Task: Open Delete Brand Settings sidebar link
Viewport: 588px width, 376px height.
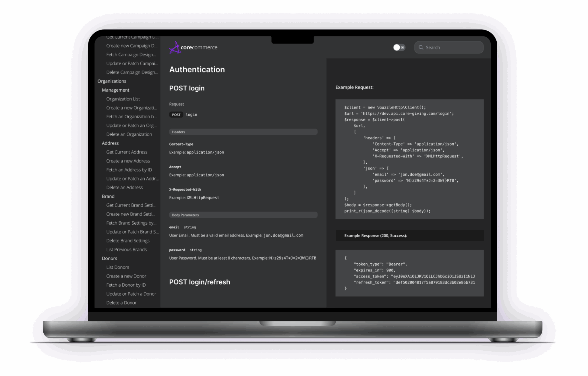Action: 128,241
